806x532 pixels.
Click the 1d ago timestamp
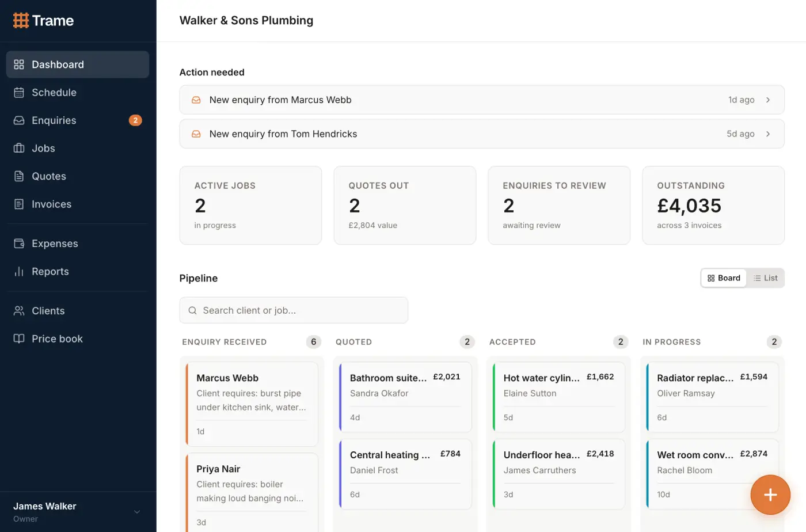pos(742,100)
